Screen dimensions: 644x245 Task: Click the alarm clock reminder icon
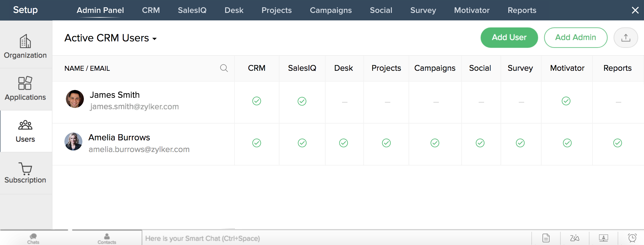point(632,238)
